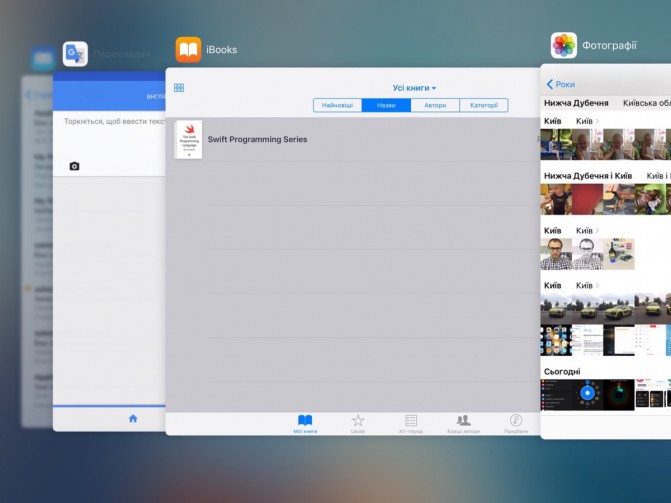
Task: Select the Нижча Дубечня header in Photos
Action: pyautogui.click(x=576, y=103)
